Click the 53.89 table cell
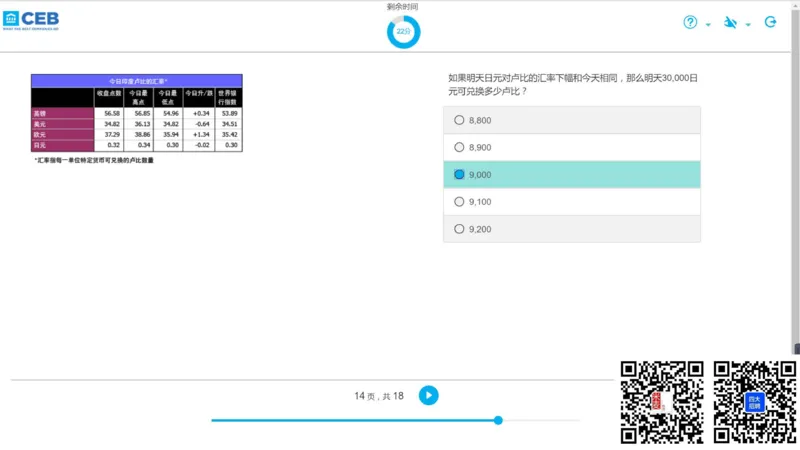800x450 pixels. point(229,113)
